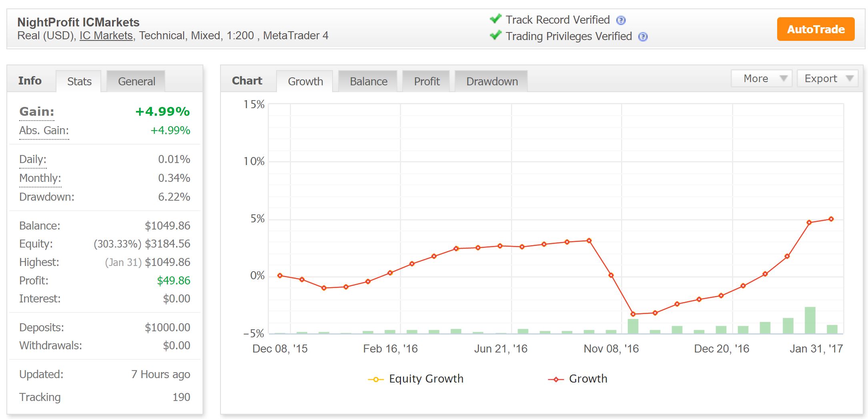
Task: Click the Equity value $3184.56
Action: (168, 244)
